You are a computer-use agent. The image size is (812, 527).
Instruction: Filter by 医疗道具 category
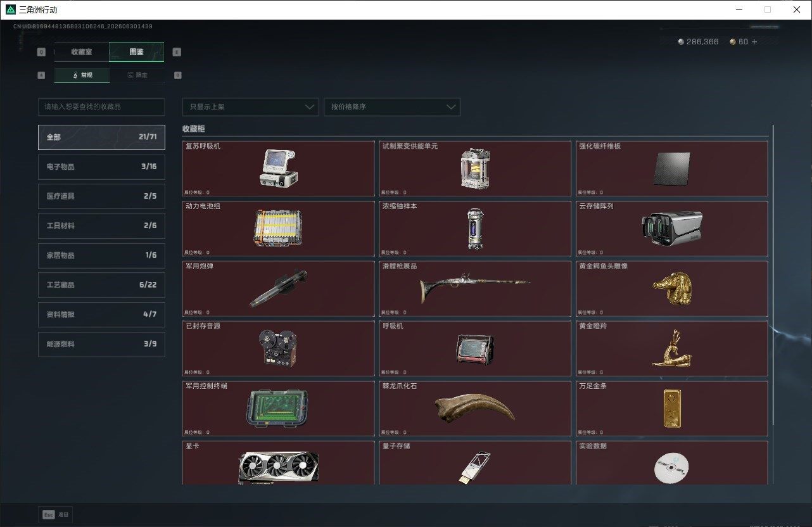coord(101,196)
